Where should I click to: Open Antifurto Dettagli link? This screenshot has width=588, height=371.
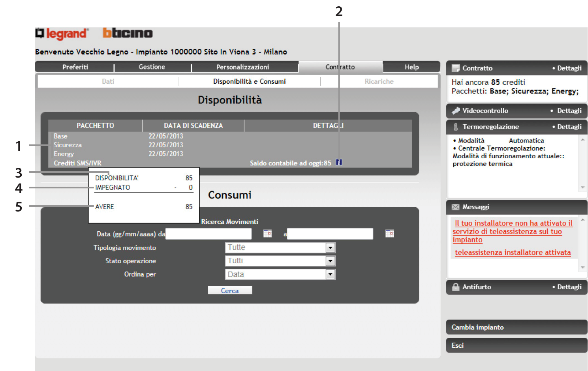click(567, 287)
